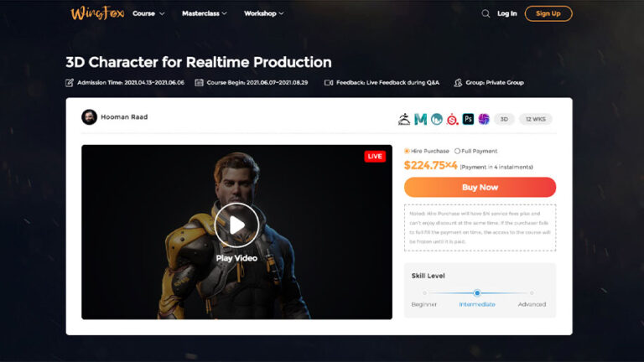Click the Maya software icon
This screenshot has width=644, height=362.
[420, 119]
